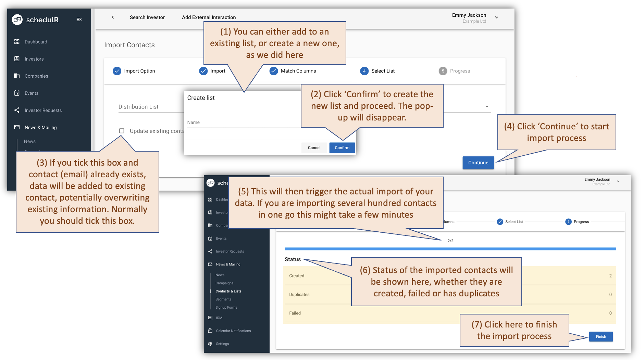Open the Companies section
Viewport: 644px width, 360px height.
(36, 76)
